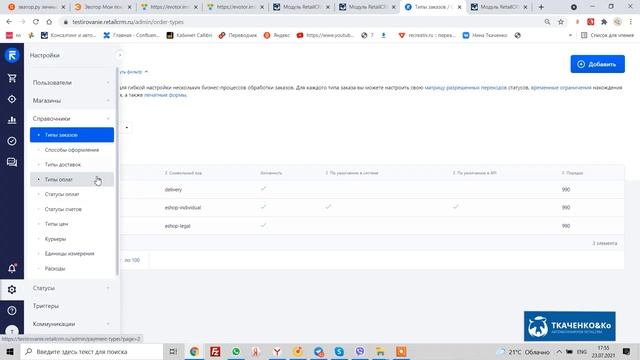Click the settings panel vertical scrollbar
Image resolution: width=640 pixels, height=360 pixels.
tap(118, 171)
